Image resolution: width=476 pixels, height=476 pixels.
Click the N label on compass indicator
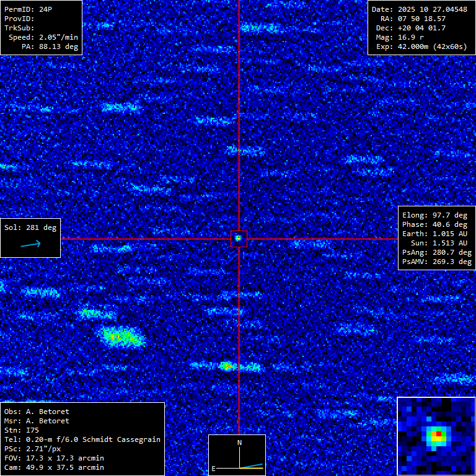(240, 443)
